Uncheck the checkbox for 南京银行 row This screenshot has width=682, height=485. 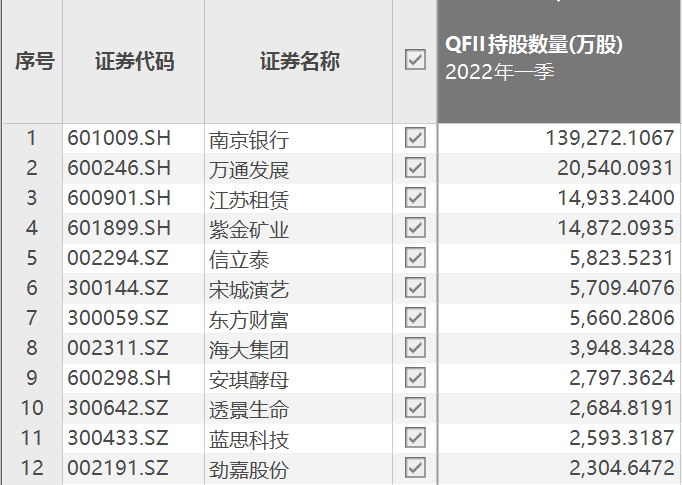pos(415,138)
